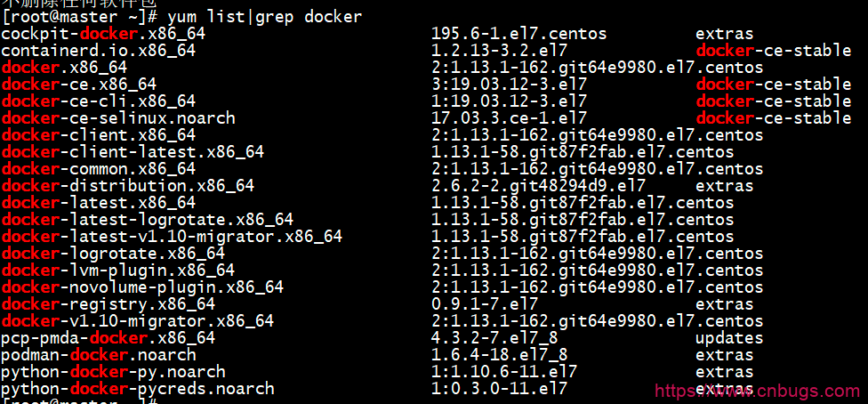Click the podman-docker.noarch package name
The width and height of the screenshot is (868, 404).
tap(98, 355)
